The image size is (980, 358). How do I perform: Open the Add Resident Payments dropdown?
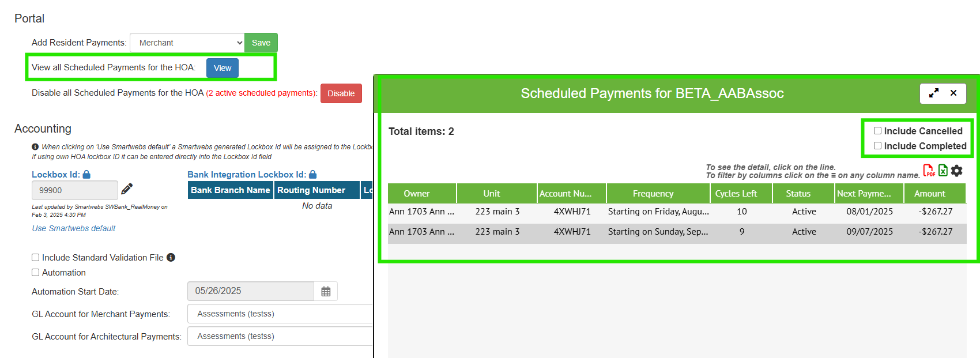(187, 43)
